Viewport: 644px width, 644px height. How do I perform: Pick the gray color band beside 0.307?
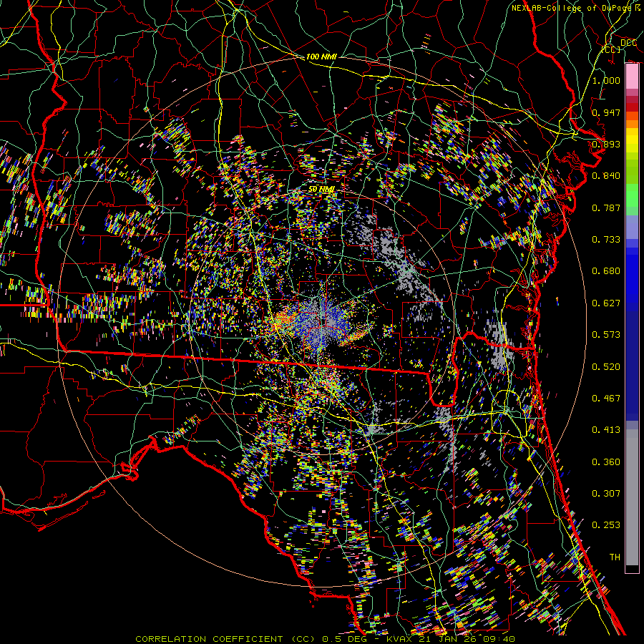click(632, 497)
